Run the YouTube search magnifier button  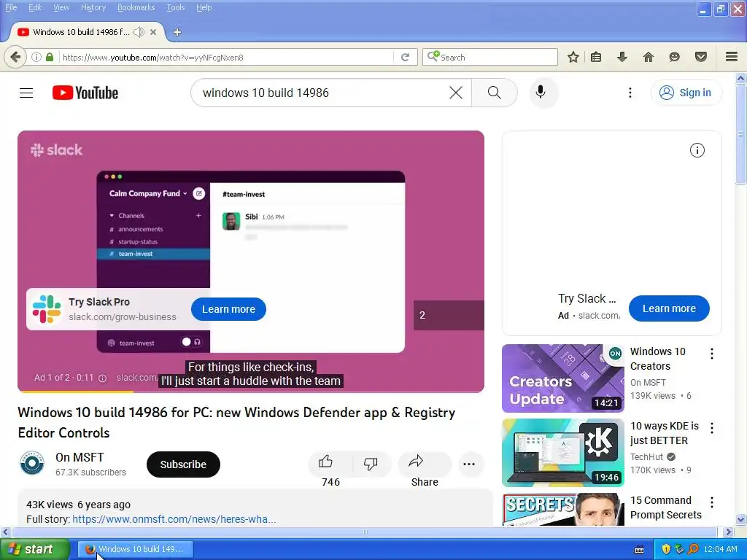(495, 93)
